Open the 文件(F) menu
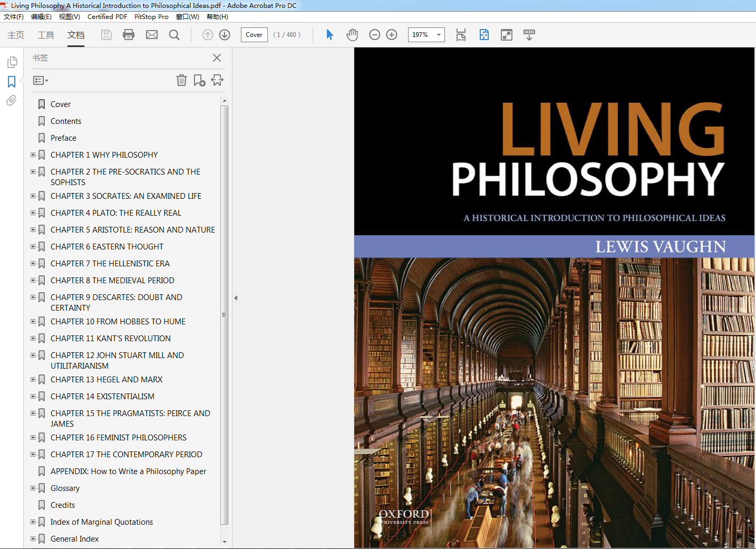Image resolution: width=756 pixels, height=549 pixels. (x=14, y=17)
